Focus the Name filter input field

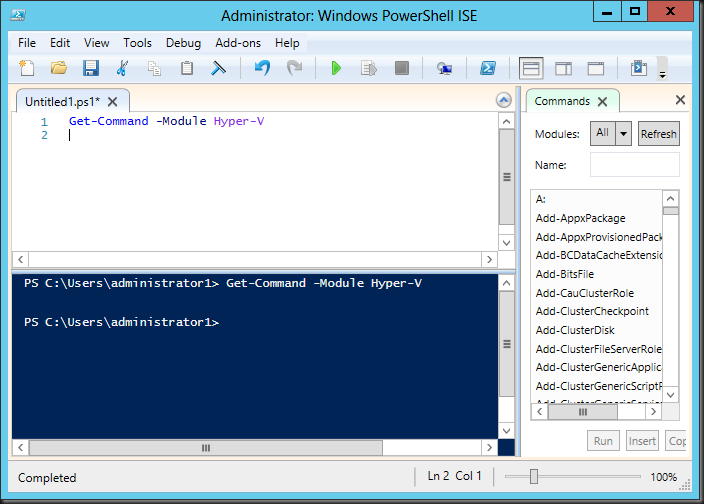point(634,165)
